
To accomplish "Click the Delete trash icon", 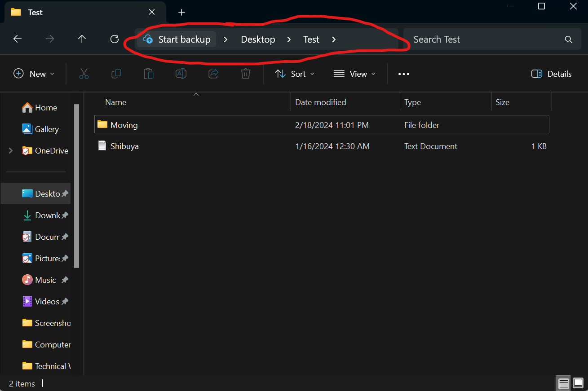I will (x=245, y=74).
